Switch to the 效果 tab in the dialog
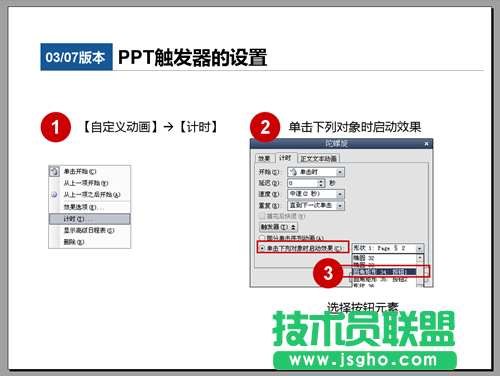 click(265, 159)
